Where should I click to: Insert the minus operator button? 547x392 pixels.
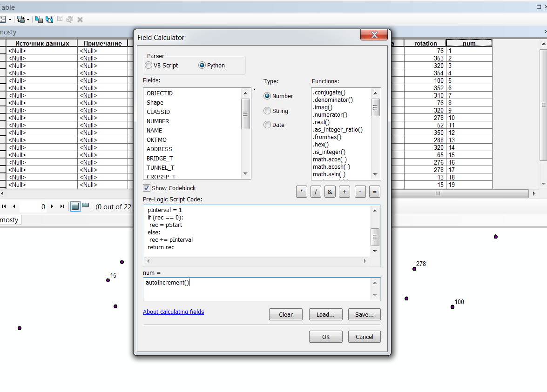point(360,192)
